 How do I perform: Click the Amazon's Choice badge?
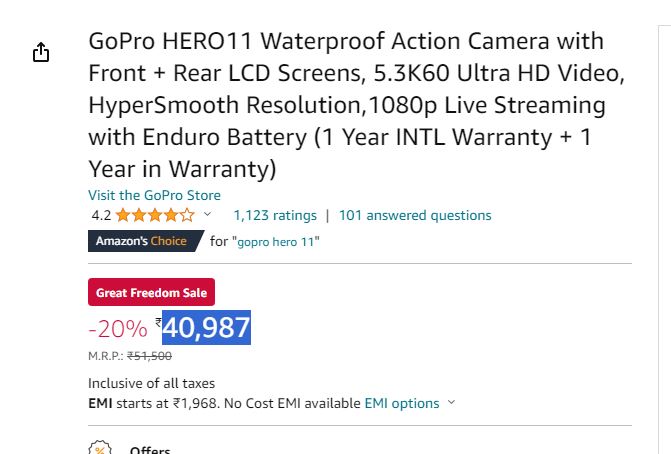click(x=146, y=241)
